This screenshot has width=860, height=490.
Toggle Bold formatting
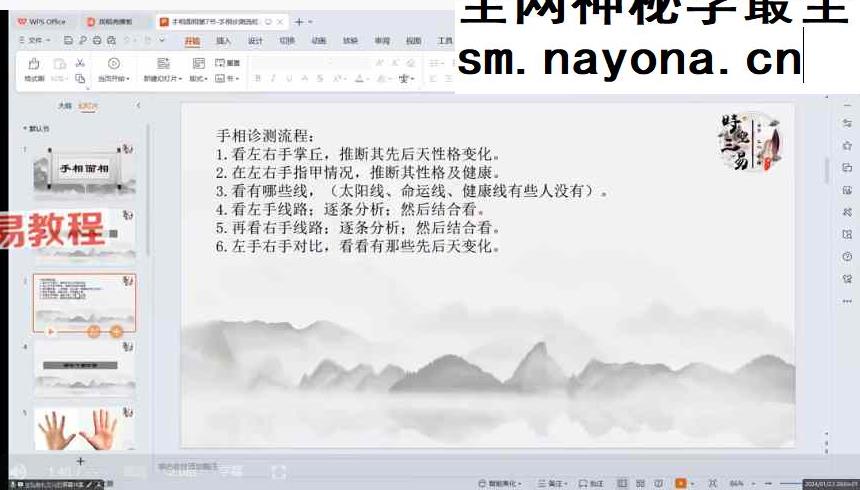click(x=258, y=78)
